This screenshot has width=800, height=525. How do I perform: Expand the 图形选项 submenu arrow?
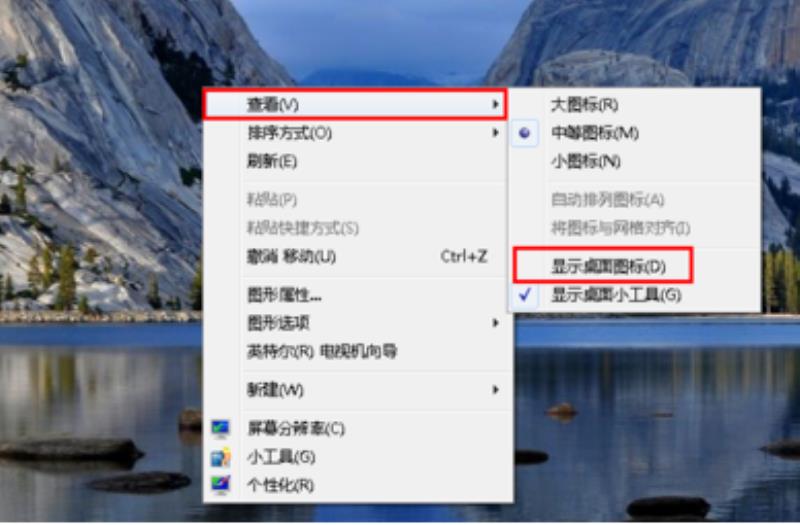[x=495, y=323]
